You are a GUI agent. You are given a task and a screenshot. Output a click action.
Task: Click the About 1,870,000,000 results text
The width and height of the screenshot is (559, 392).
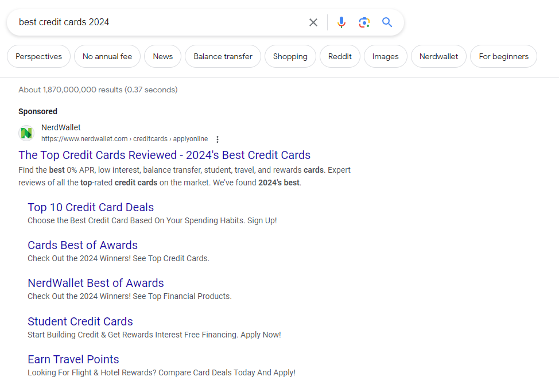point(98,90)
